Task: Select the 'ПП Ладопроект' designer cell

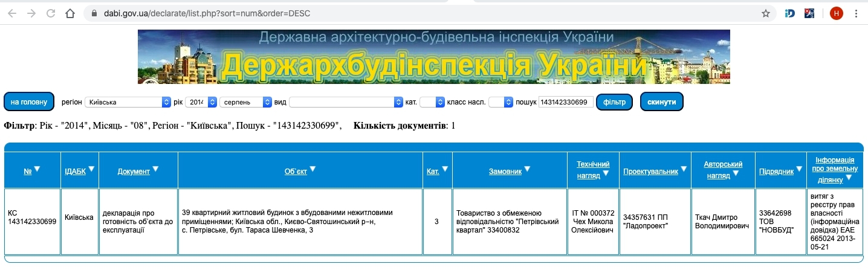Action: (x=655, y=222)
